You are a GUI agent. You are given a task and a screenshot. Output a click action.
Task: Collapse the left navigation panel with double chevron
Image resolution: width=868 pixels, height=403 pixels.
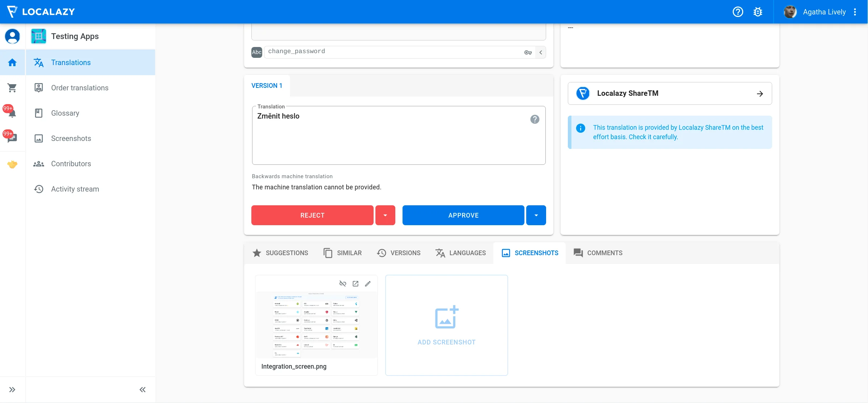pos(142,389)
